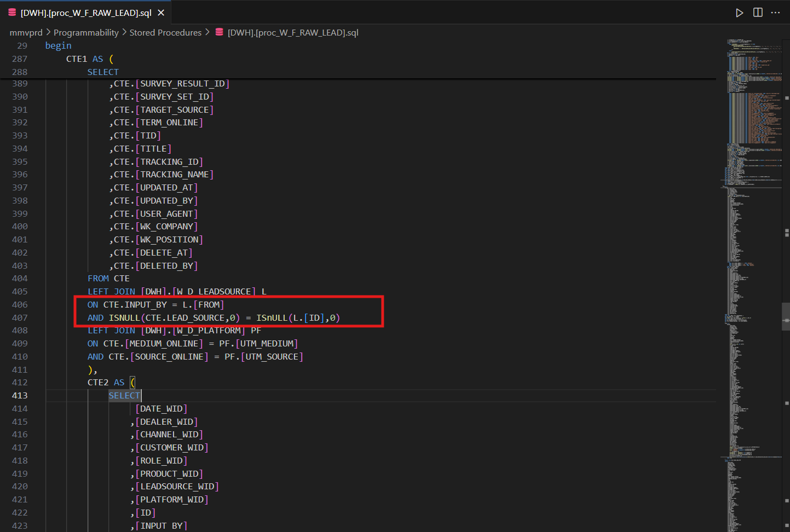
Task: Click line number 406 in the gutter
Action: (x=20, y=305)
